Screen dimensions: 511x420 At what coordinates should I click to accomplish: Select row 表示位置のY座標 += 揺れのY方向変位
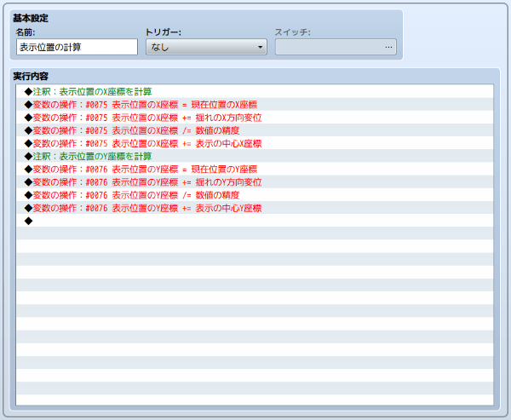point(255,182)
